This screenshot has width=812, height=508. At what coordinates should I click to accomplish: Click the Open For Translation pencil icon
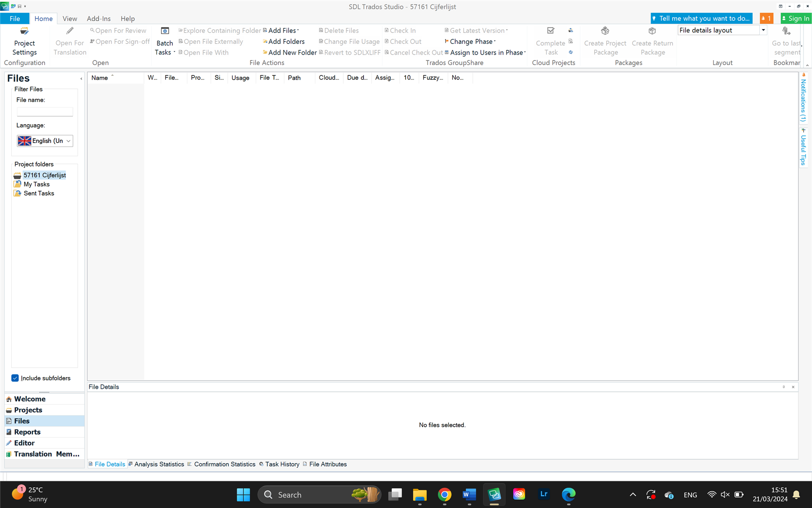(x=69, y=31)
